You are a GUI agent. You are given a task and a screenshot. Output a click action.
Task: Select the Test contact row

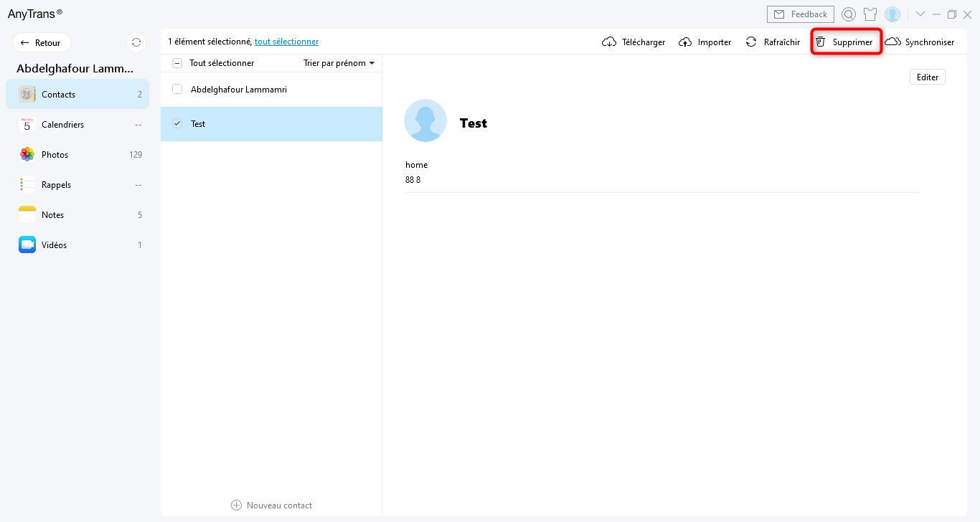click(271, 124)
